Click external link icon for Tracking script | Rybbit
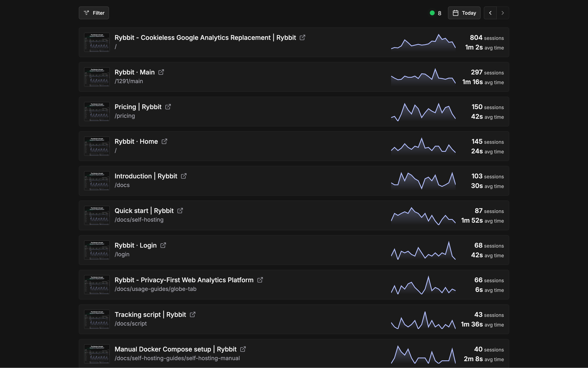The height and width of the screenshot is (368, 588). tap(192, 314)
